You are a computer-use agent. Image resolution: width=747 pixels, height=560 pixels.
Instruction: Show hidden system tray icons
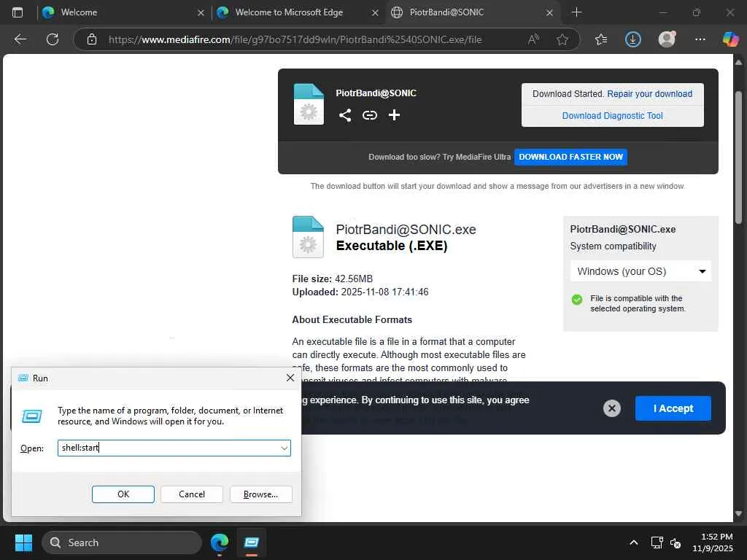point(634,542)
